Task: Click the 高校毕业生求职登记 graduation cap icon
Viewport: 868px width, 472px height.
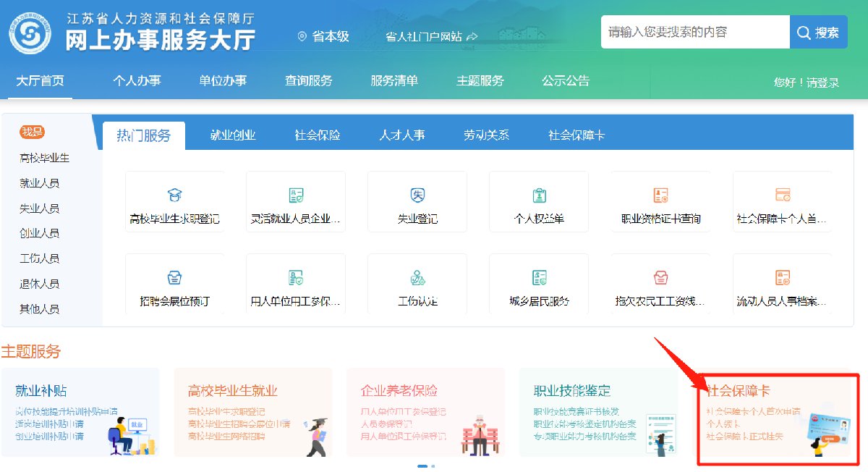Action: pyautogui.click(x=174, y=195)
